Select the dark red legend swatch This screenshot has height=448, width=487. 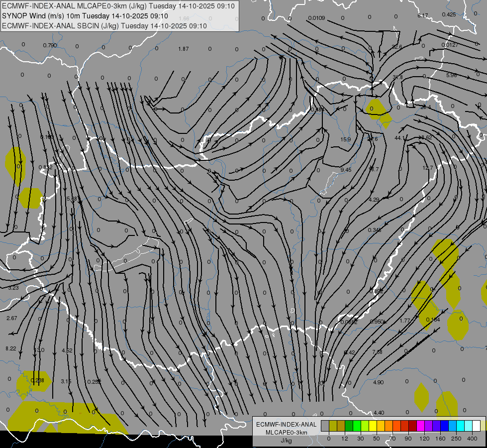[412, 426]
